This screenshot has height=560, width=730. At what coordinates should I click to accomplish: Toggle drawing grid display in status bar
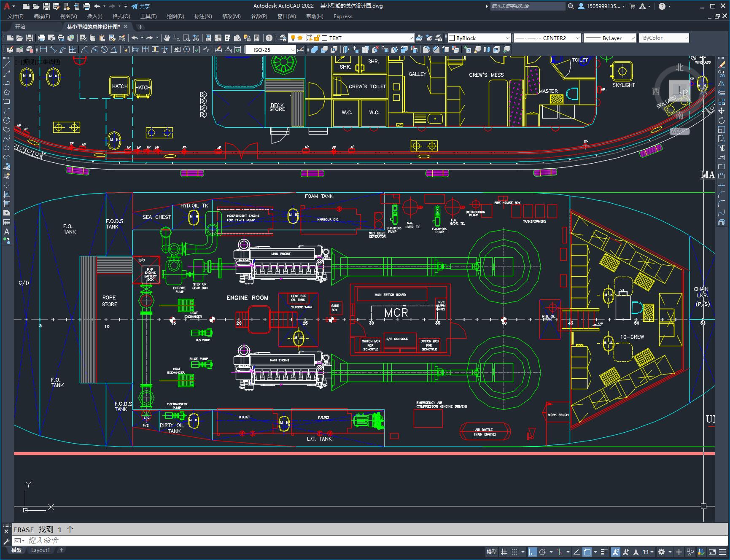coord(504,552)
